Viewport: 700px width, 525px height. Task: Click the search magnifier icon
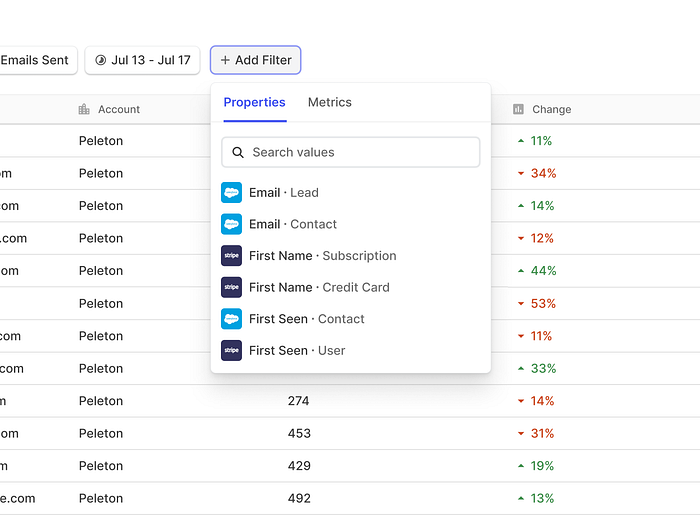coord(238,153)
